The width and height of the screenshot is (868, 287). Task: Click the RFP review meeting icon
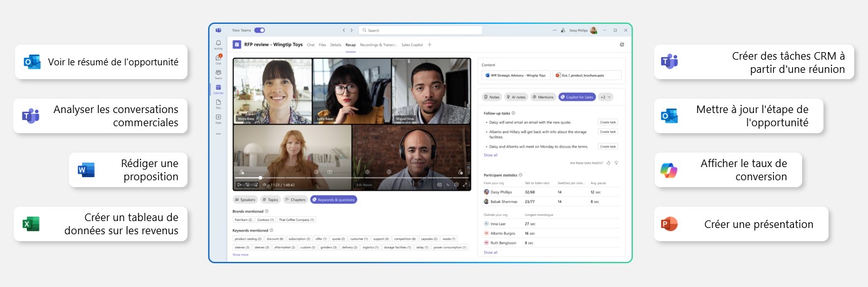(x=237, y=45)
